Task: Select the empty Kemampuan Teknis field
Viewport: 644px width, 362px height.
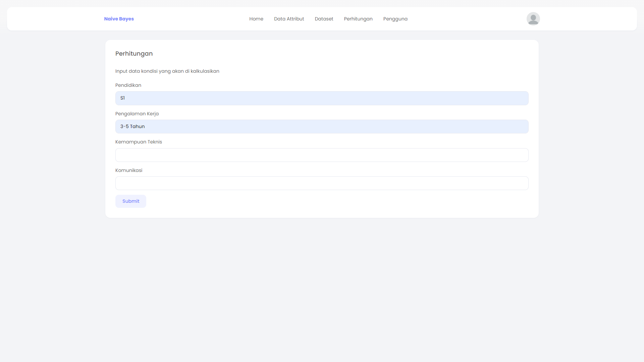Action: tap(322, 155)
